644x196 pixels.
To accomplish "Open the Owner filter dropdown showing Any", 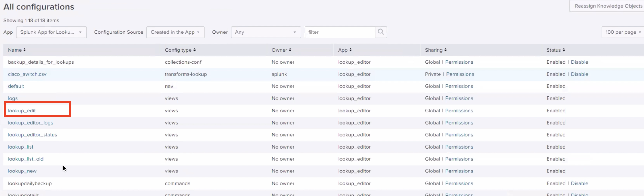I will point(266,32).
